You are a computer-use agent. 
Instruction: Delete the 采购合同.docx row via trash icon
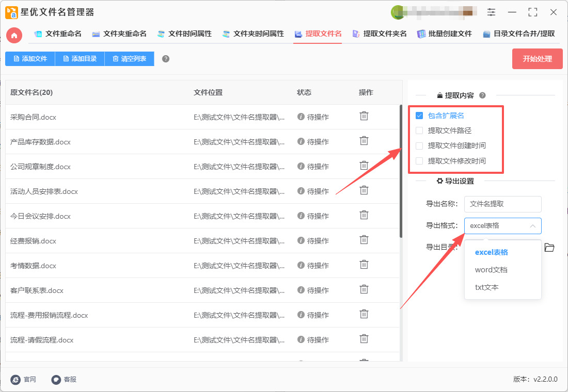coord(364,116)
